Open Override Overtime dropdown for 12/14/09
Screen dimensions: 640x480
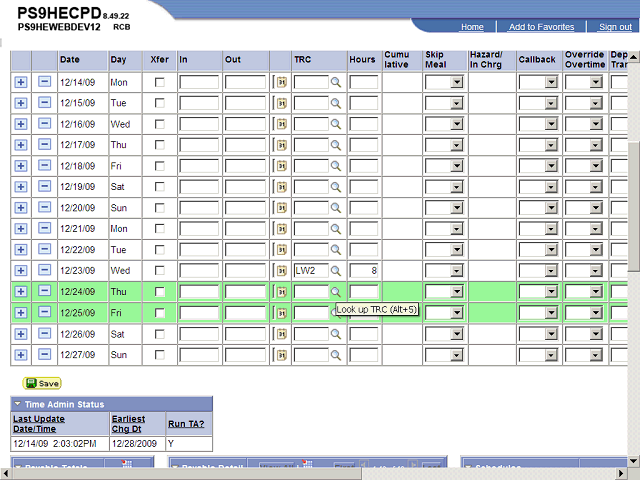point(583,82)
